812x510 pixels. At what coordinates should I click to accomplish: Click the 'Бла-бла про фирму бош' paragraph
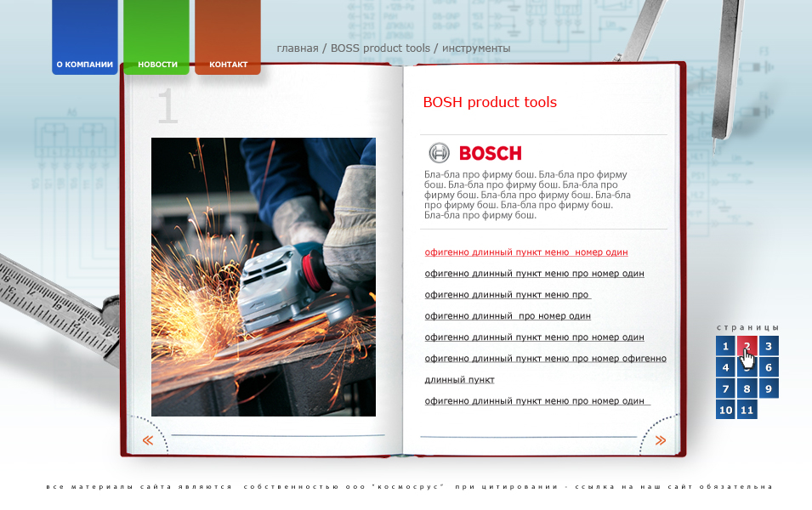click(527, 195)
